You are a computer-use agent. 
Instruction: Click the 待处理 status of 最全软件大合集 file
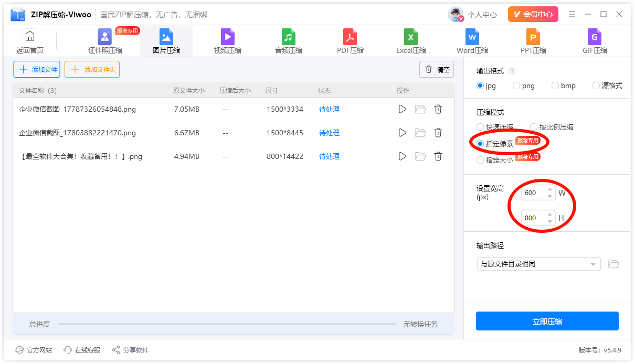pyautogui.click(x=330, y=156)
